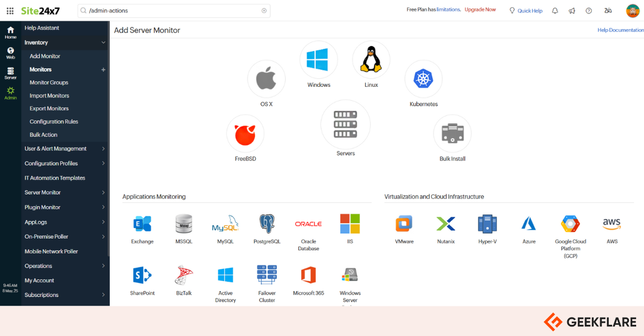644x336 pixels.
Task: Open IT Automation Templates
Action: pos(55,178)
